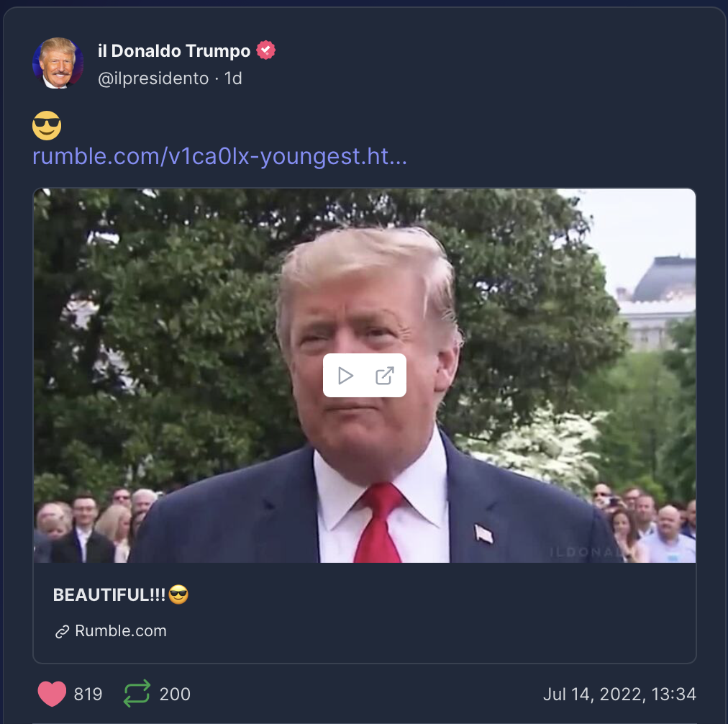Open the rumble.com/v1ca0lx-youngest link
The image size is (728, 724).
(219, 156)
